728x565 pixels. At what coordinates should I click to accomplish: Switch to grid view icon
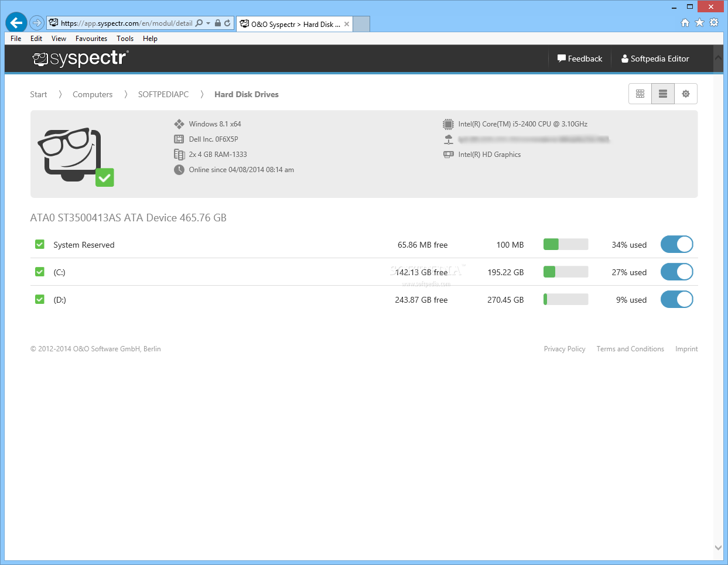click(640, 94)
